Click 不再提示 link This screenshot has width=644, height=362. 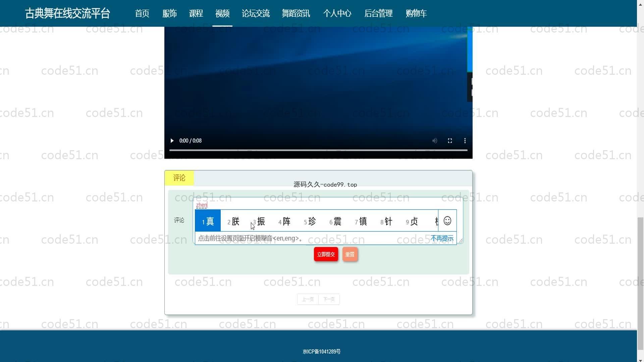(x=442, y=238)
